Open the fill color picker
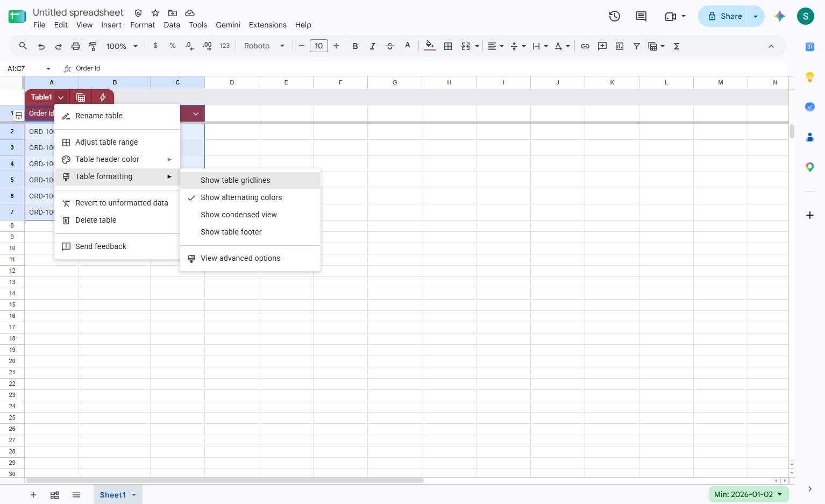825x504 pixels. click(430, 46)
